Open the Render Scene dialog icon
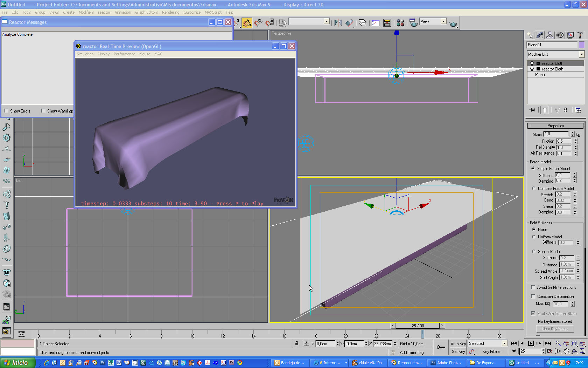Screen dimensions: 588x368 [x=413, y=23]
